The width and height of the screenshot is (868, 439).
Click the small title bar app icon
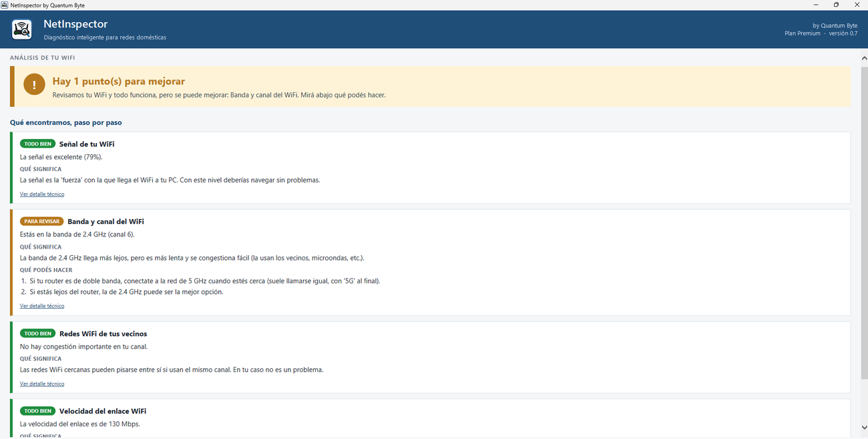pyautogui.click(x=5, y=5)
